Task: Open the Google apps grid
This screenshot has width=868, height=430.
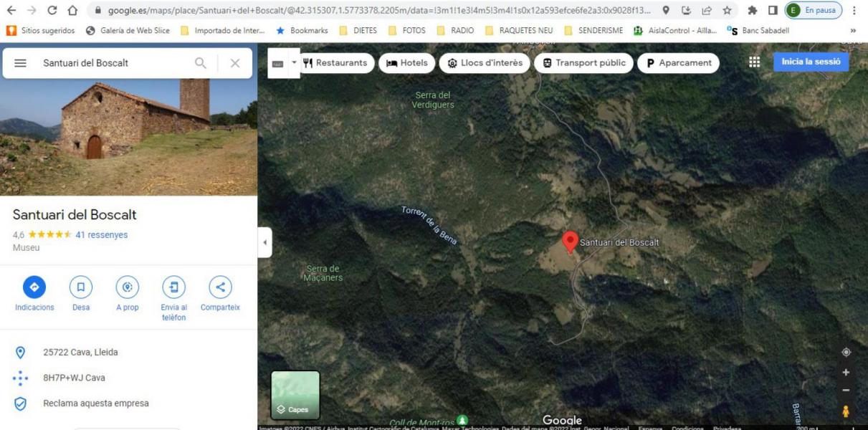Action: pos(754,62)
